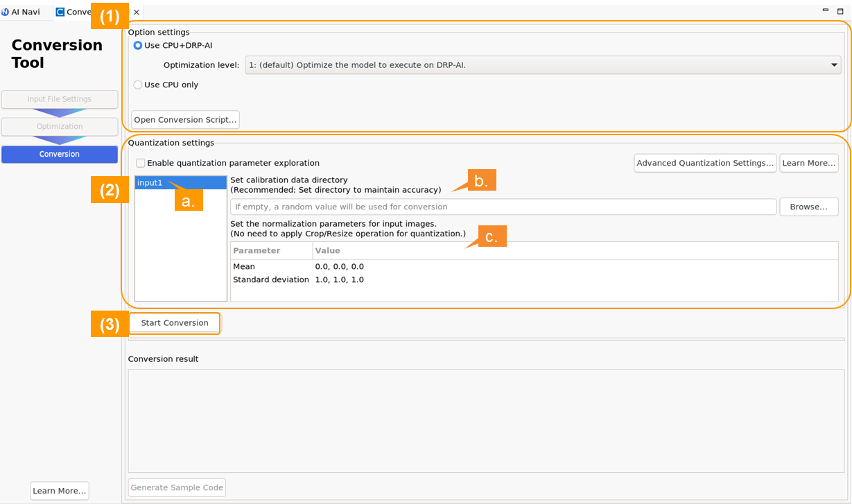Minimize the view panel using top-right icon
This screenshot has width=852, height=504.
point(826,10)
